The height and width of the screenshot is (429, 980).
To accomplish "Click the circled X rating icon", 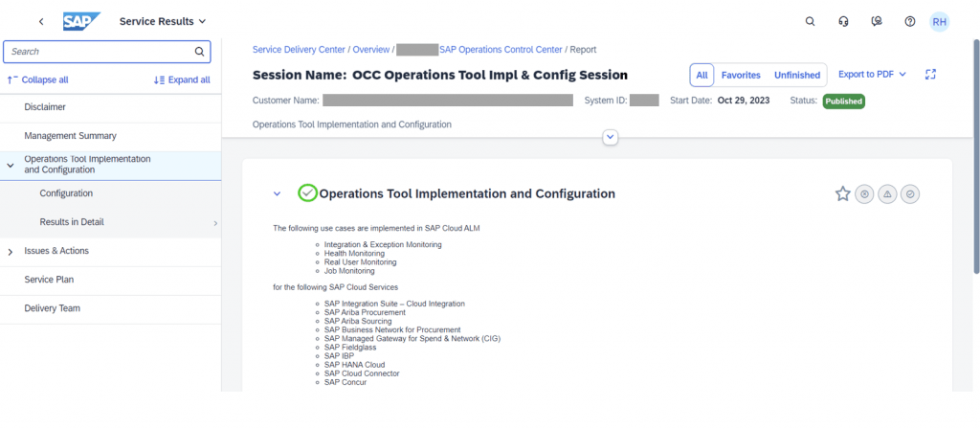I will click(x=864, y=194).
